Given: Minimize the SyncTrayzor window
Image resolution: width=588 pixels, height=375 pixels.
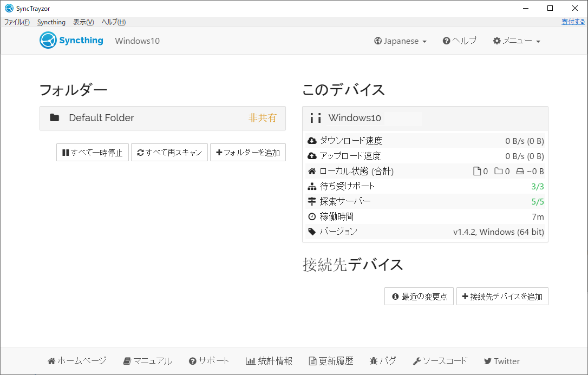Looking at the screenshot, I should coord(526,8).
